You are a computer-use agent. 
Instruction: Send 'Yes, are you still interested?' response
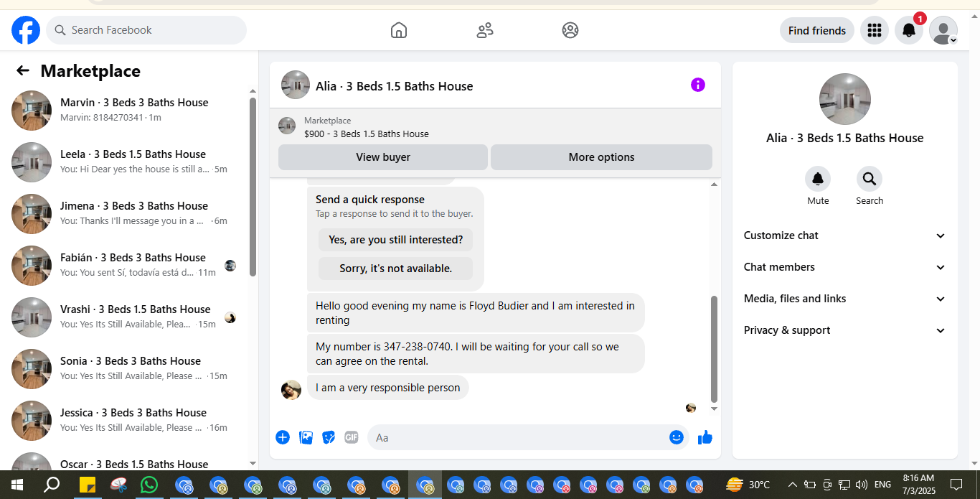pos(395,240)
